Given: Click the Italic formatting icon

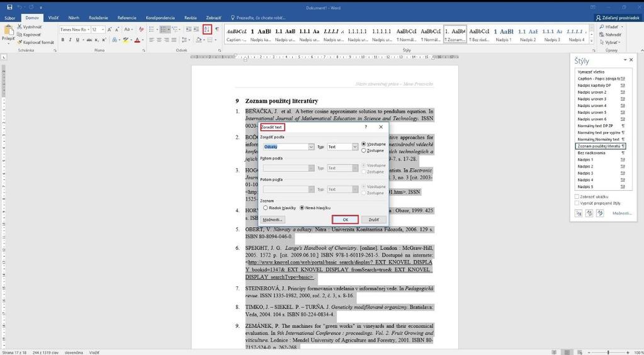Looking at the screenshot, I should point(71,40).
